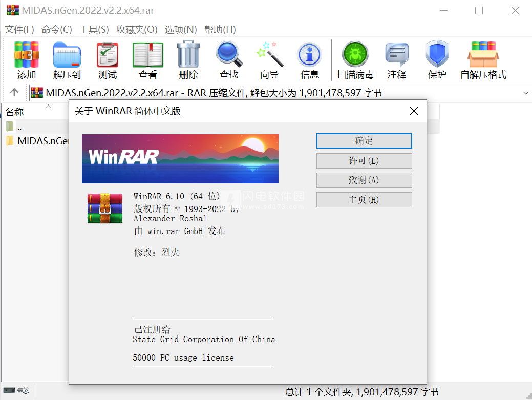Open the Help (帮助) menu
The height and width of the screenshot is (400, 532).
click(220, 30)
